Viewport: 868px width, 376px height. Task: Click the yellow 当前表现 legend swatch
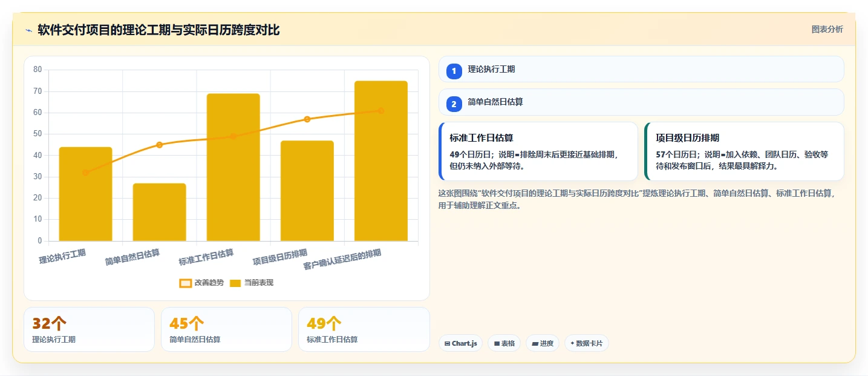click(236, 283)
